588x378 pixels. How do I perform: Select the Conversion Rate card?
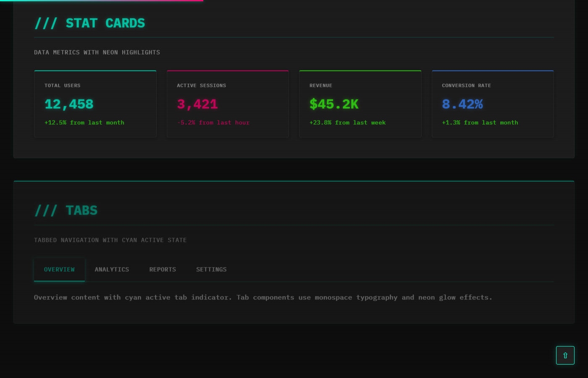click(x=493, y=103)
